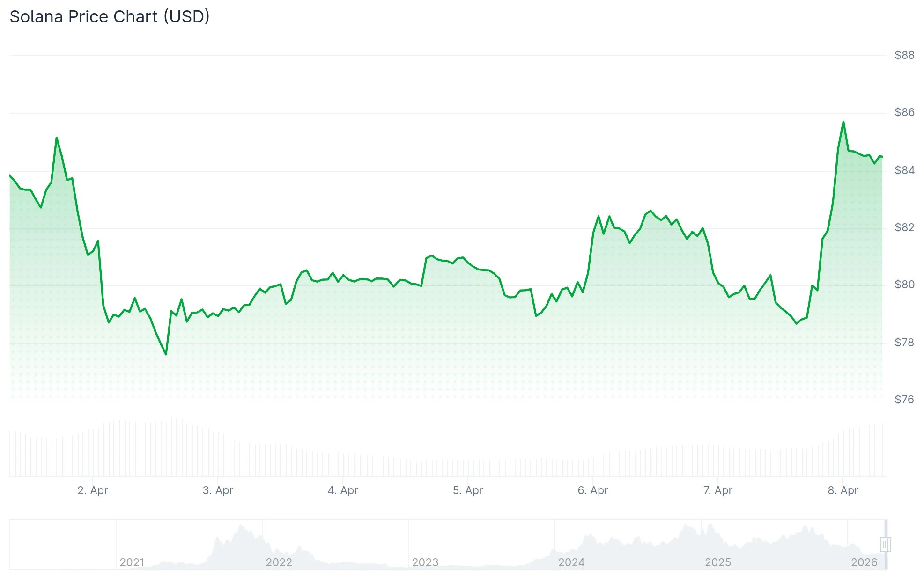The width and height of the screenshot is (924, 584).
Task: Click the 2026 label in the navigator
Action: [x=864, y=562]
